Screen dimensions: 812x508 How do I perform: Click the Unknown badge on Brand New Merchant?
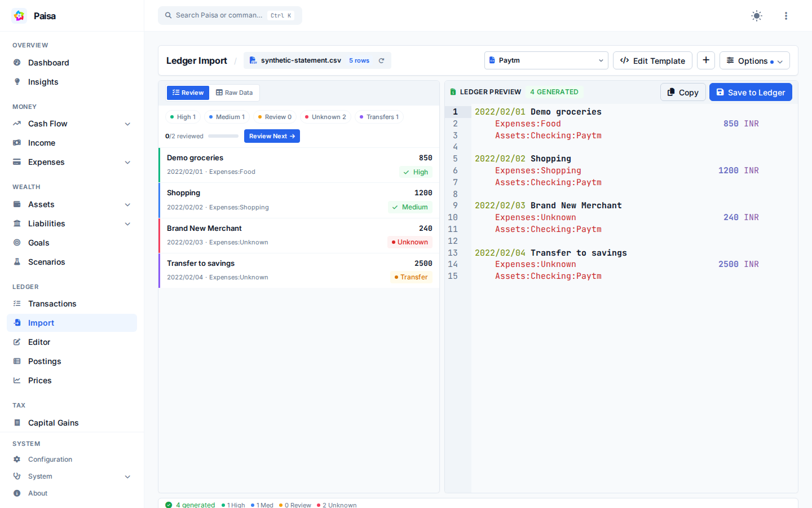[410, 242]
